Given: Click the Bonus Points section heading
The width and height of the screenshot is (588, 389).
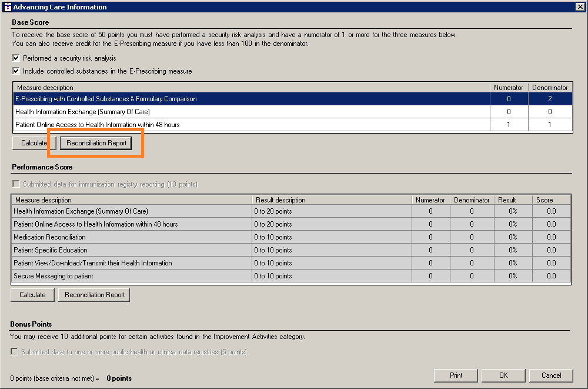Looking at the screenshot, I should click(x=31, y=324).
